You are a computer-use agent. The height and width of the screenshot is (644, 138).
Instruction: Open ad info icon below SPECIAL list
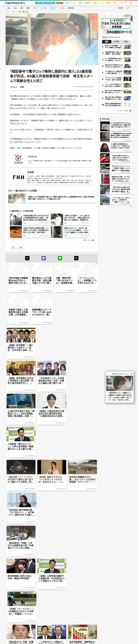(131, 207)
